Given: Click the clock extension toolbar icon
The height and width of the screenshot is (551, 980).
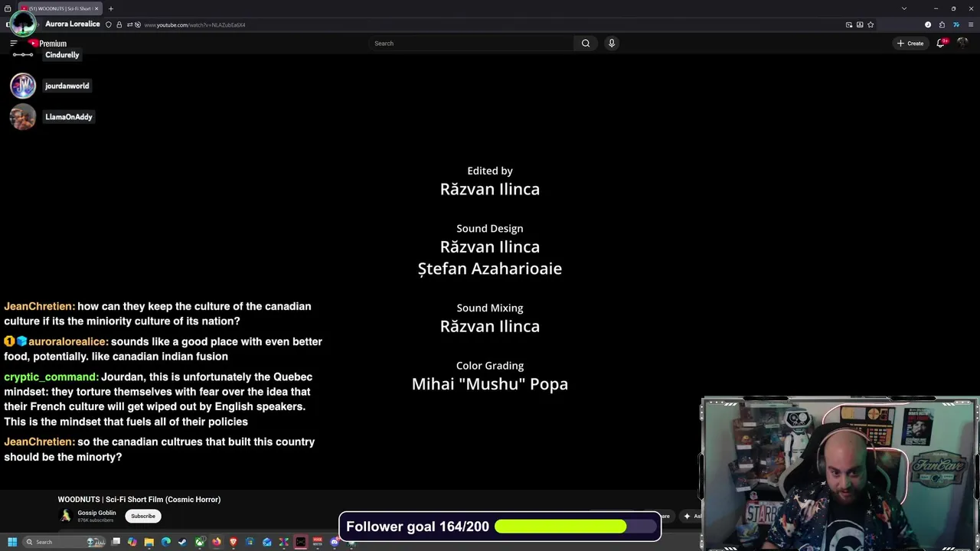Looking at the screenshot, I should coord(928,24).
